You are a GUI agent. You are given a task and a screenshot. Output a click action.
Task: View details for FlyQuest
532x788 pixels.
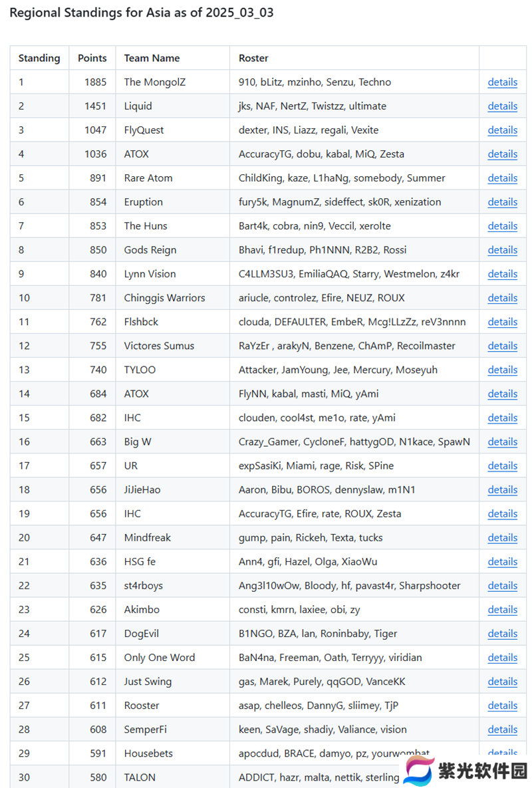502,130
